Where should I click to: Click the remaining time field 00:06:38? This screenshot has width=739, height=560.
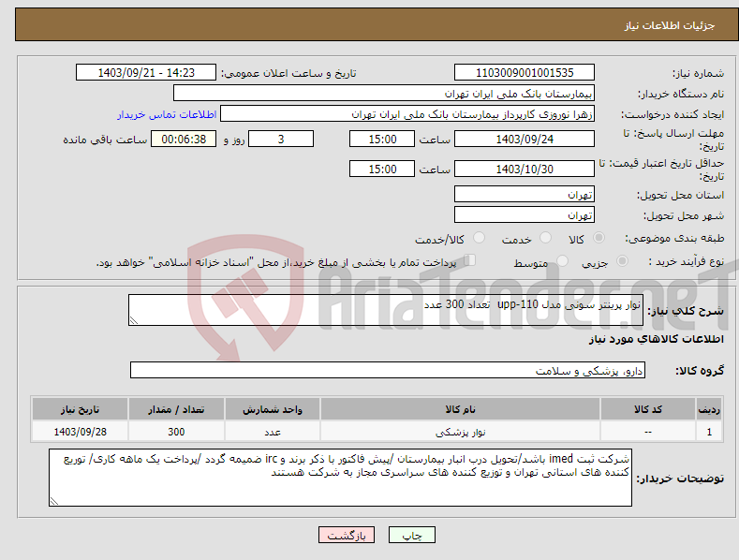(184, 139)
